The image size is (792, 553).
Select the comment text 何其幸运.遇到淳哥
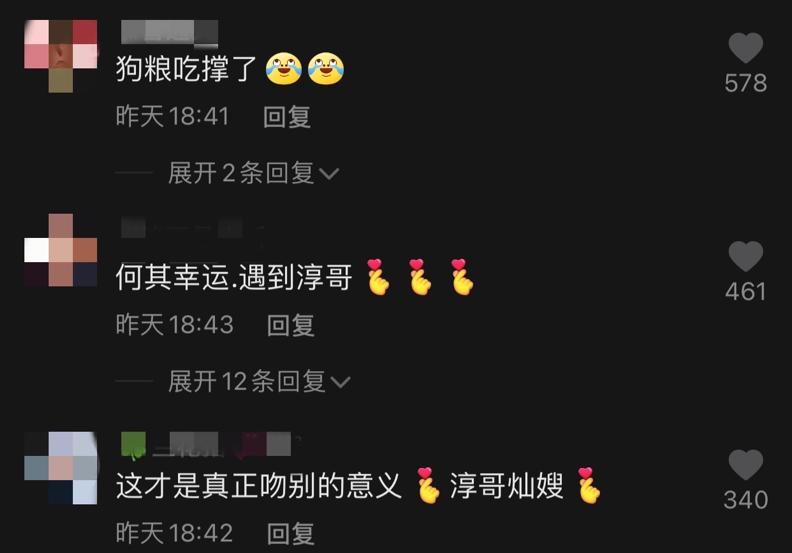[234, 277]
